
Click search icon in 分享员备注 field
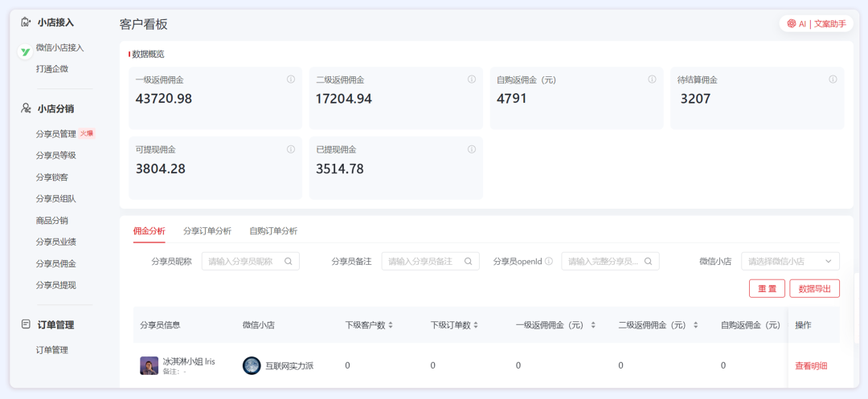469,262
